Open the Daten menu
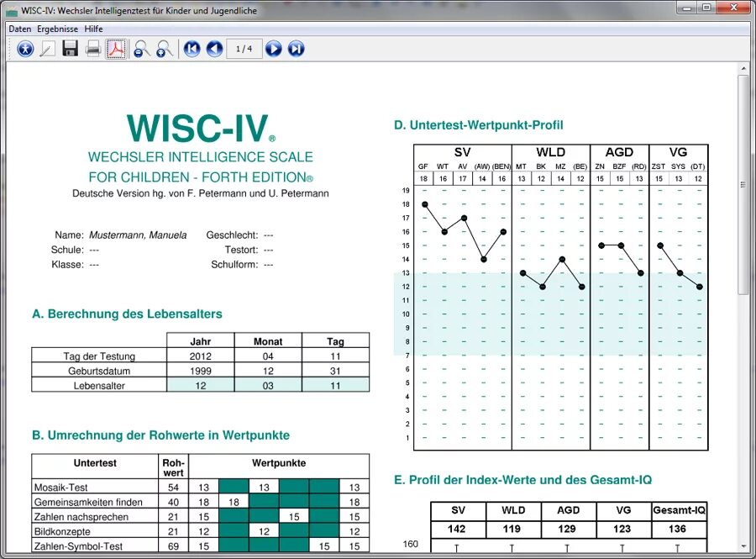Screen dimensions: 756x559 (x=20, y=29)
